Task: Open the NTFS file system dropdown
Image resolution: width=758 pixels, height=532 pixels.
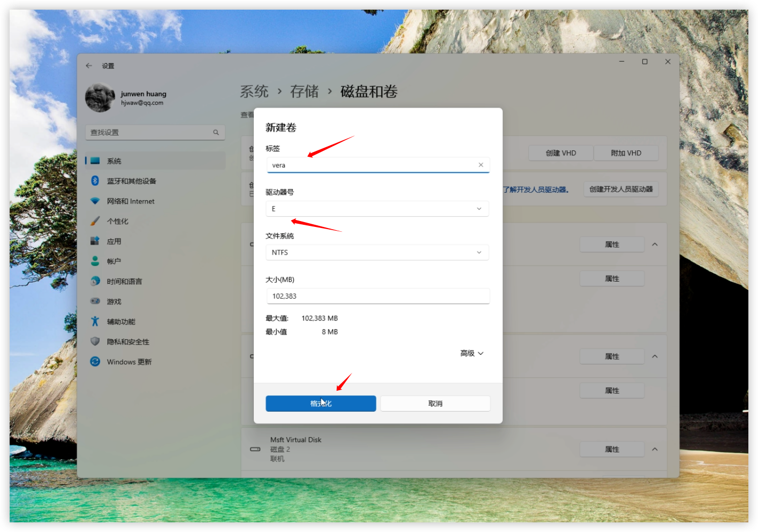Action: pyautogui.click(x=377, y=253)
